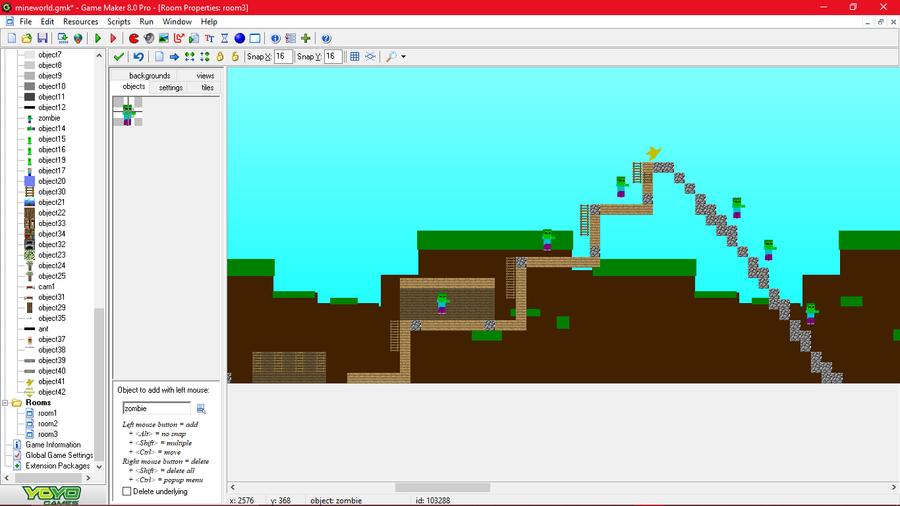Sort instances by X coordinate

189,57
